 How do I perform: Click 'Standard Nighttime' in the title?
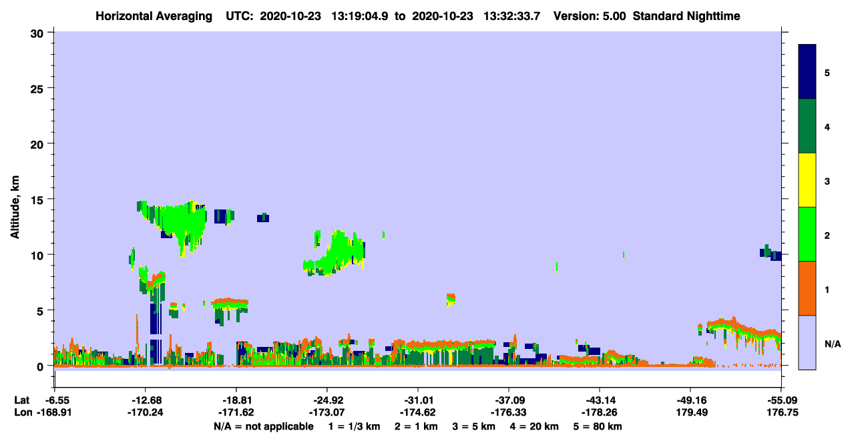coord(686,15)
